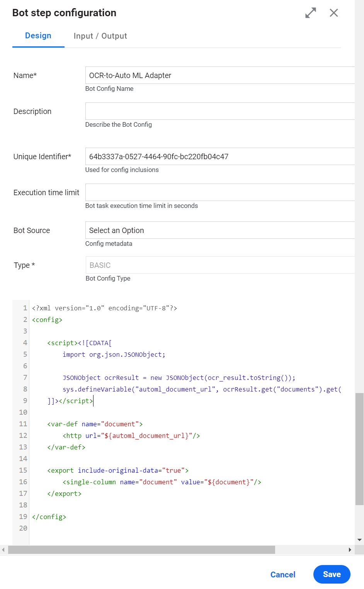Click the vertical scrollbar thumb
This screenshot has width=364, height=589.
359,449
